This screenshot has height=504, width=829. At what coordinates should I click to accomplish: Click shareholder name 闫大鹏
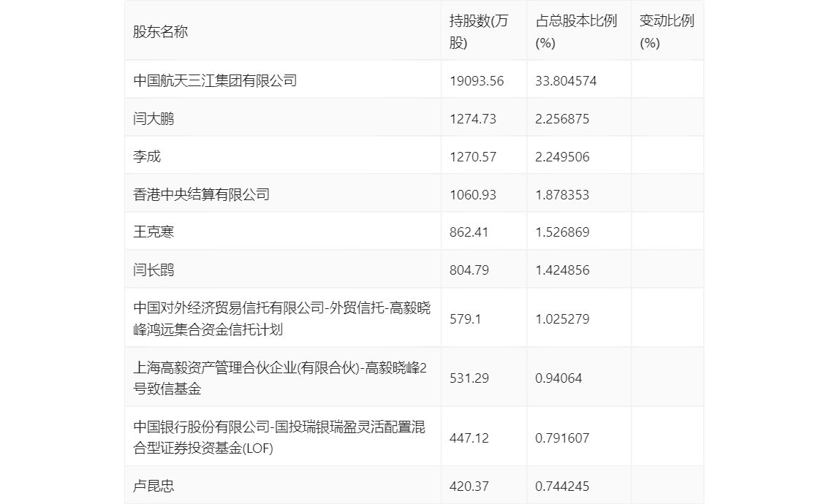point(154,119)
